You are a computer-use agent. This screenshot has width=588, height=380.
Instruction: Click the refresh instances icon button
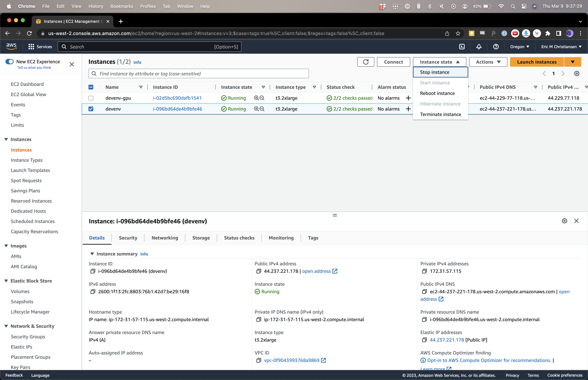coord(365,62)
